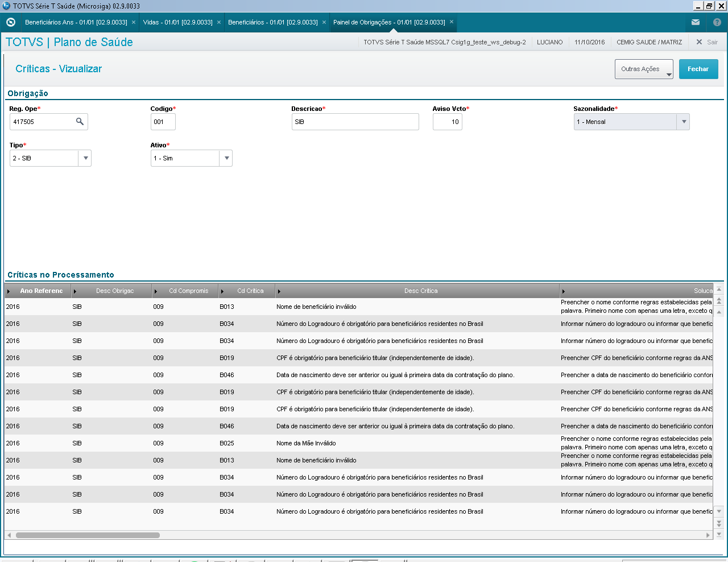Close the Beneficiários Ans tab
The height and width of the screenshot is (562, 728).
click(134, 22)
